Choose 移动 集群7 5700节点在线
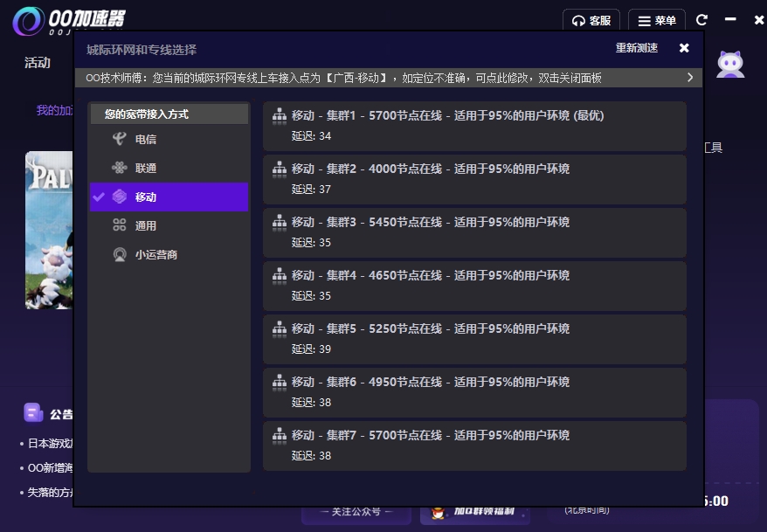The height and width of the screenshot is (532, 767). (x=474, y=446)
